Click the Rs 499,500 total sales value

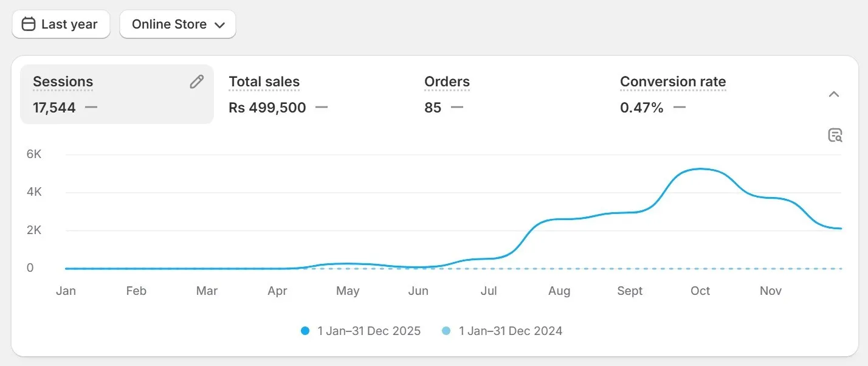[267, 108]
